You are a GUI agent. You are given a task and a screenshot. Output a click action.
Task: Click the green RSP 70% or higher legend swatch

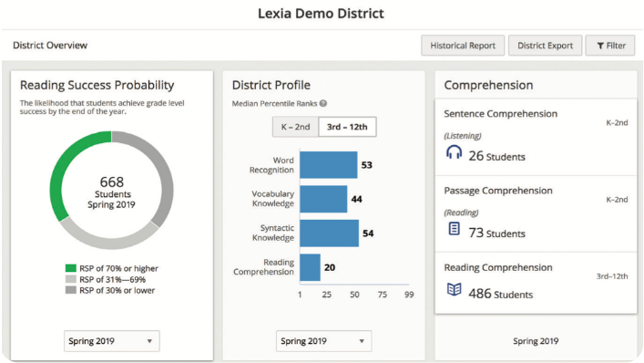click(71, 268)
